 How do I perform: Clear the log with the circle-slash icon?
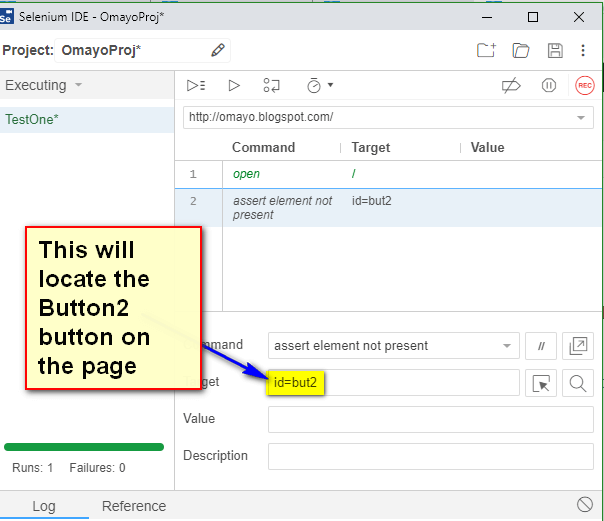(x=584, y=504)
